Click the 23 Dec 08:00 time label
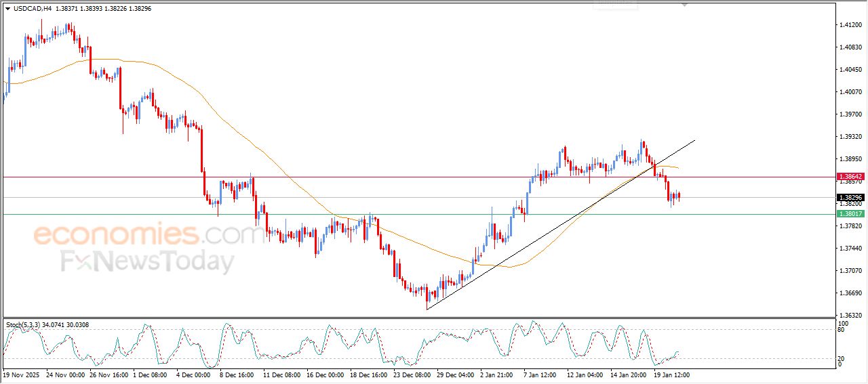The image size is (868, 384). pos(411,374)
